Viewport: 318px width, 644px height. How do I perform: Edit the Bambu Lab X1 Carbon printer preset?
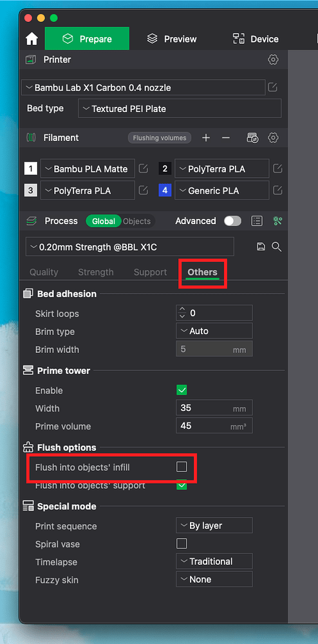272,87
